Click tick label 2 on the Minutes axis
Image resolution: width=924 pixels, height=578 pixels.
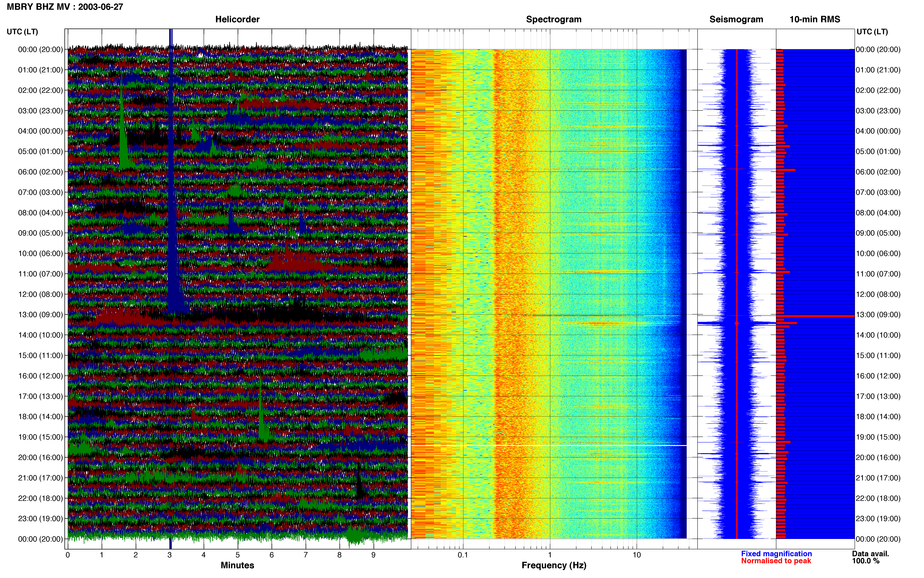(x=136, y=555)
